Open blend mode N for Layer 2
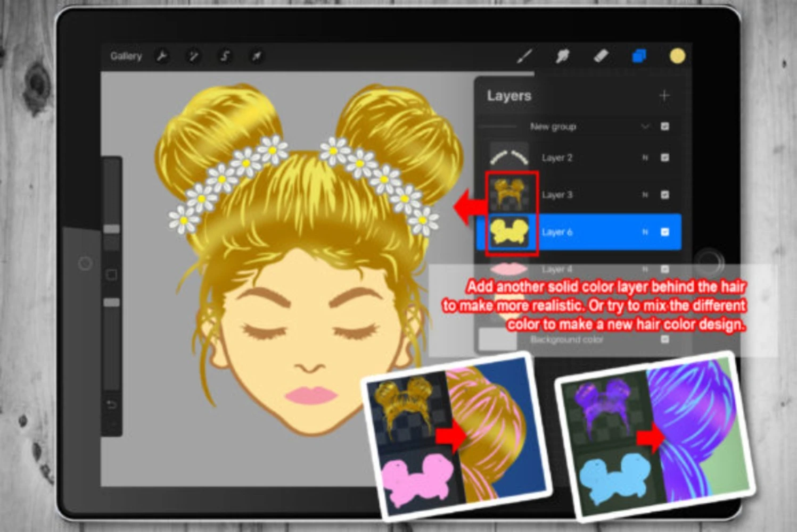Viewport: 797px width, 532px height. tap(645, 157)
